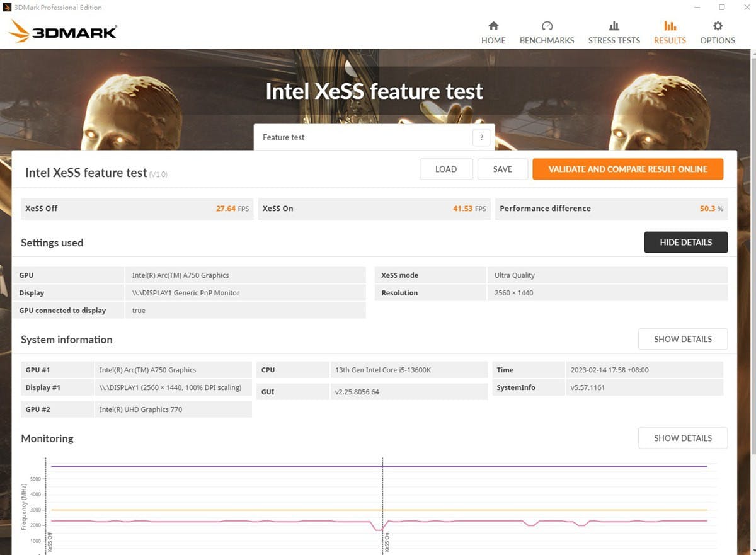Screen dimensions: 756x555
Task: Click the "Performance difference" label
Action: click(545, 209)
